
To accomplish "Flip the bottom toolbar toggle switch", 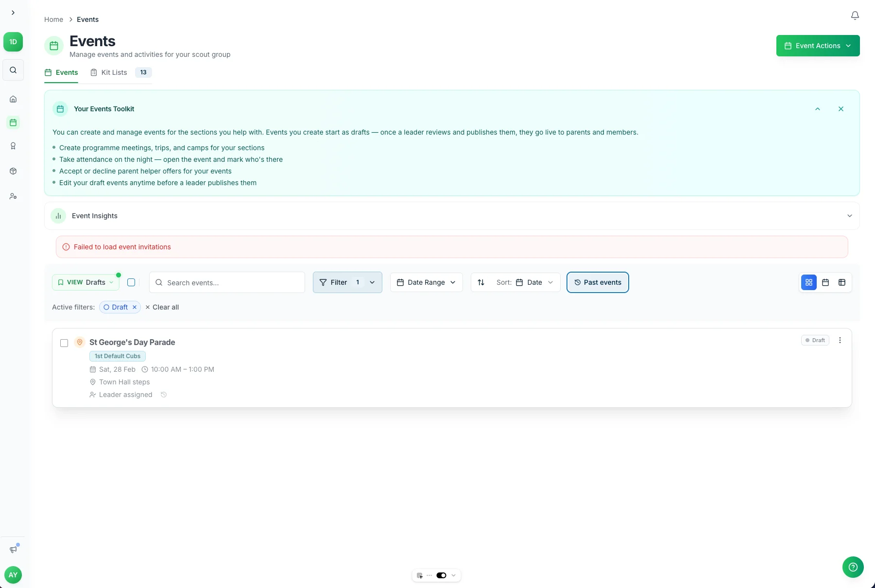I will pos(441,575).
